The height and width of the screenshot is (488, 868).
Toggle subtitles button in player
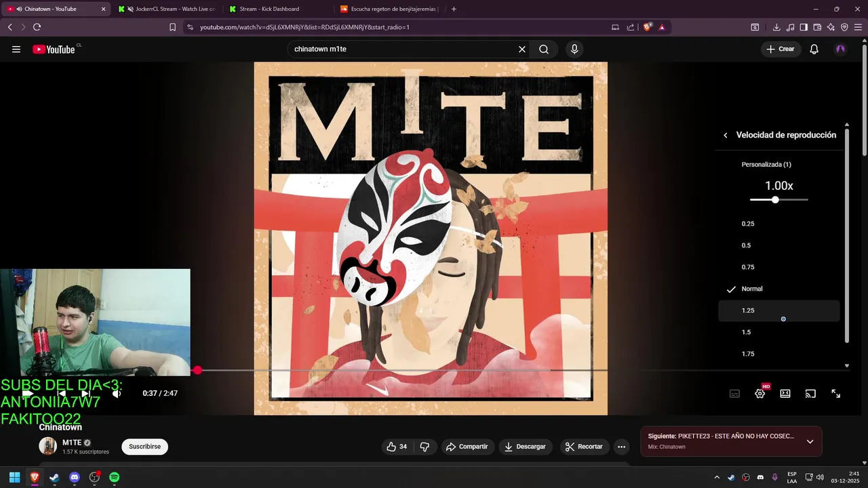coord(734,394)
